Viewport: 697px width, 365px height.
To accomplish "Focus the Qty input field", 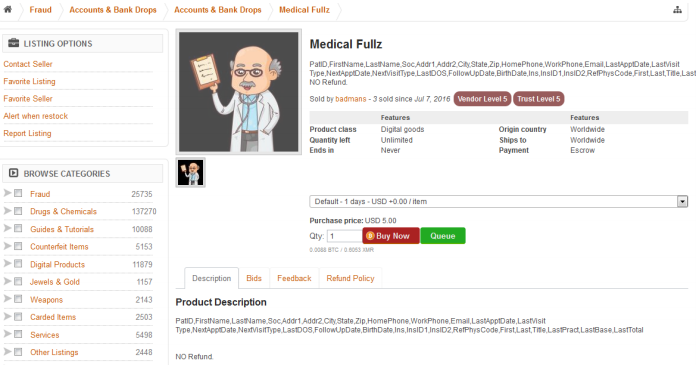I will (x=344, y=236).
